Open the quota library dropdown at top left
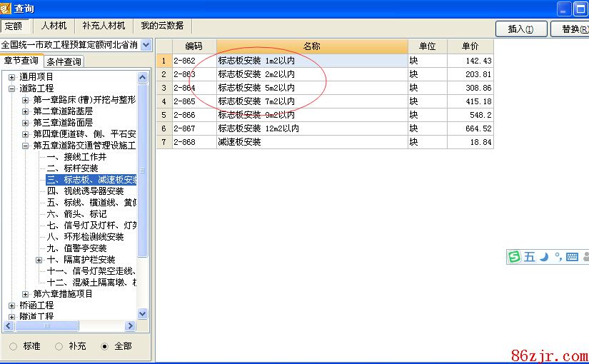The image size is (589, 364). [146, 45]
